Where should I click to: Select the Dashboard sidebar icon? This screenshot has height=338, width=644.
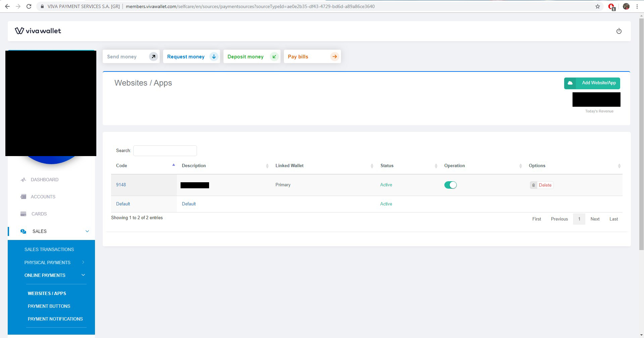pos(23,180)
